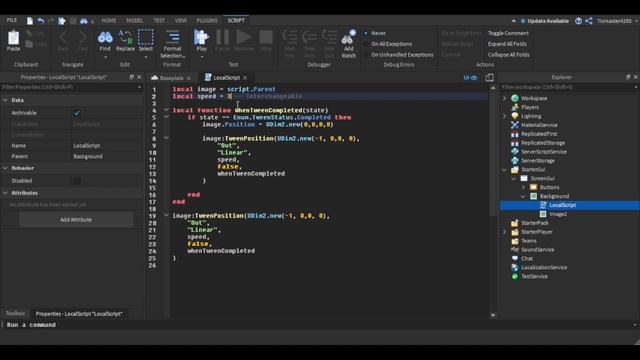Collapse the Attributes section

point(5,193)
